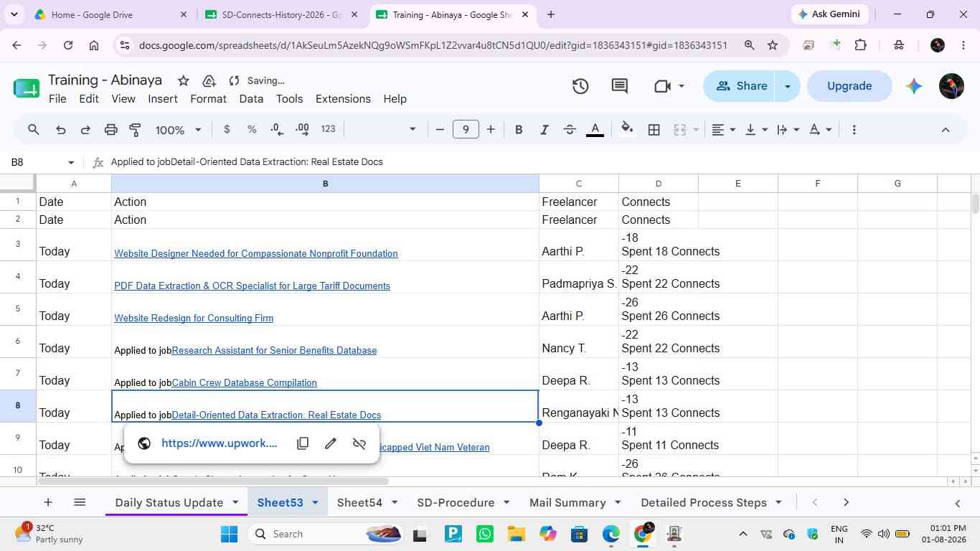The image size is (980, 551).
Task: Switch to the SD-Procedure sheet tab
Action: [x=456, y=502]
